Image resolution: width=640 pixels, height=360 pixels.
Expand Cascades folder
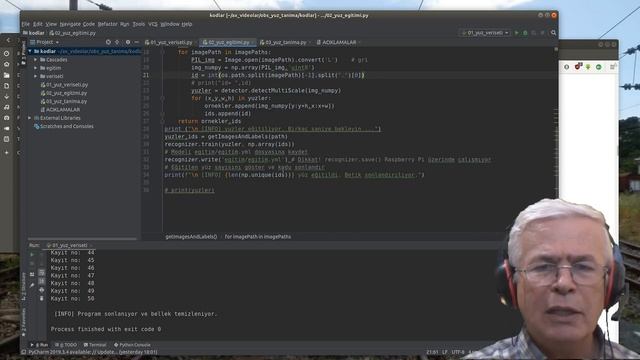coord(36,60)
